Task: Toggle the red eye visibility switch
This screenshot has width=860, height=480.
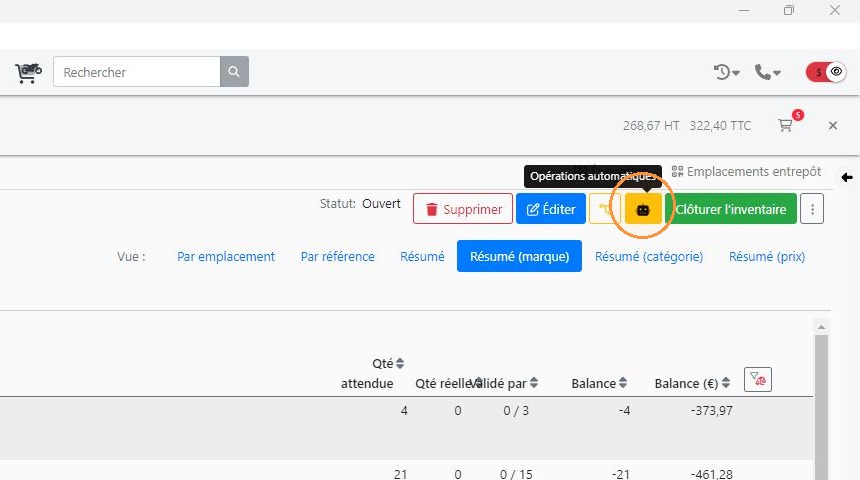Action: tap(826, 72)
